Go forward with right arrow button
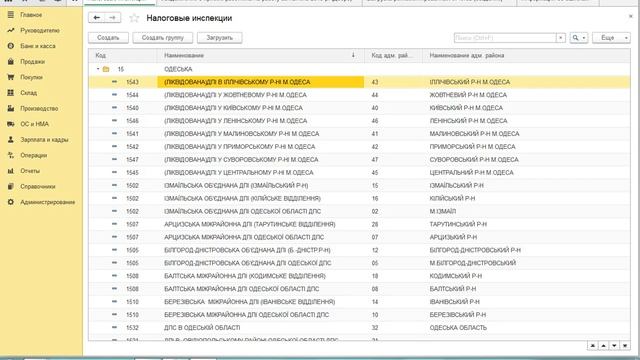The width and height of the screenshot is (640, 360). pyautogui.click(x=113, y=18)
